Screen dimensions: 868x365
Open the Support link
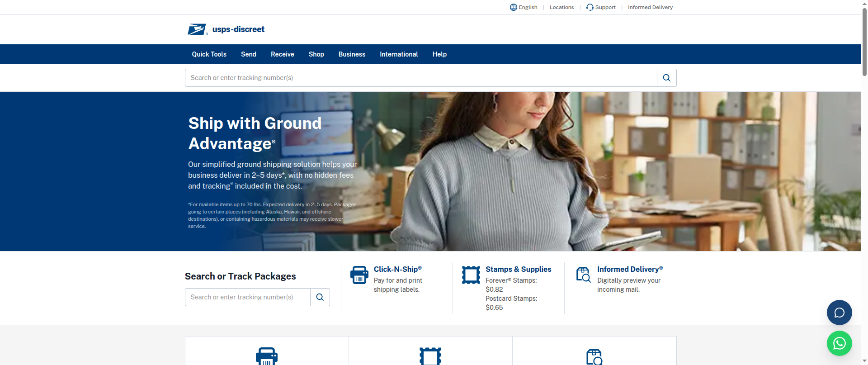(x=605, y=7)
